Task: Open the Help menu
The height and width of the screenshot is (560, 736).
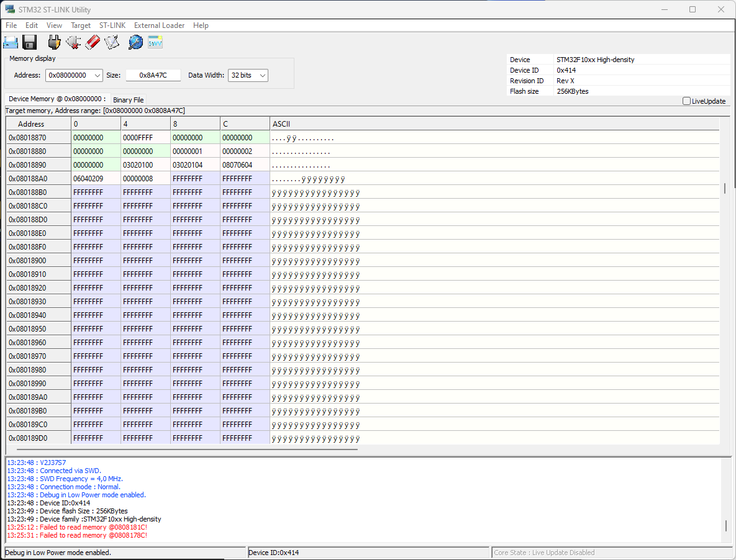Action: pos(201,25)
